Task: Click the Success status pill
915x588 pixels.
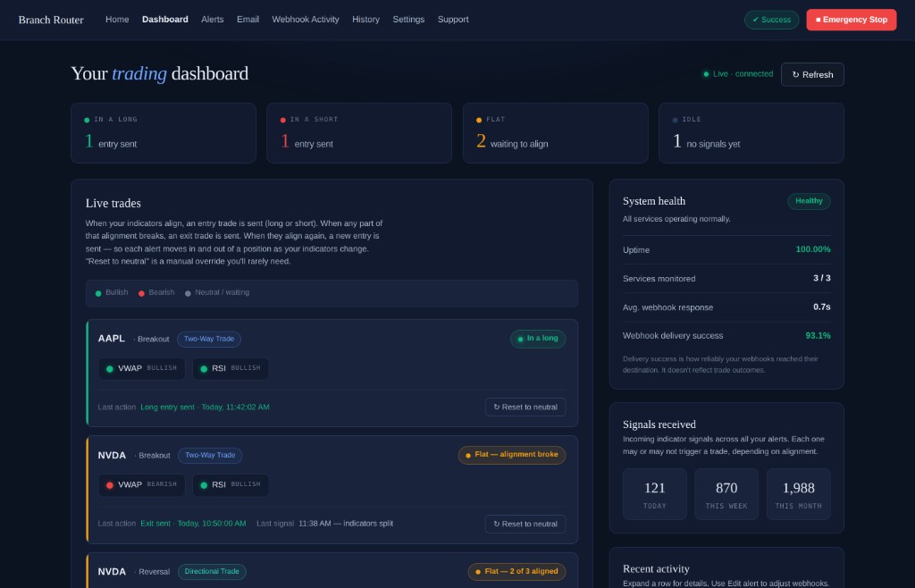Action: pyautogui.click(x=771, y=20)
